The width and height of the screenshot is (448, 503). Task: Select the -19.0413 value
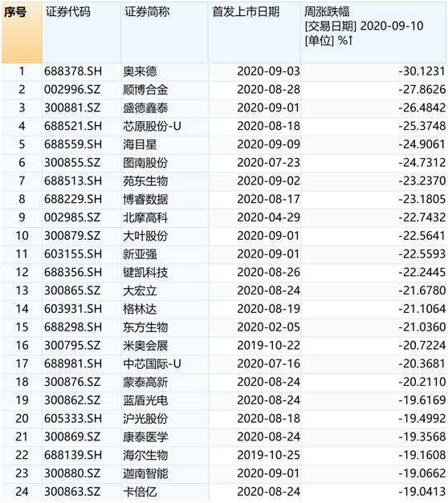[422, 492]
